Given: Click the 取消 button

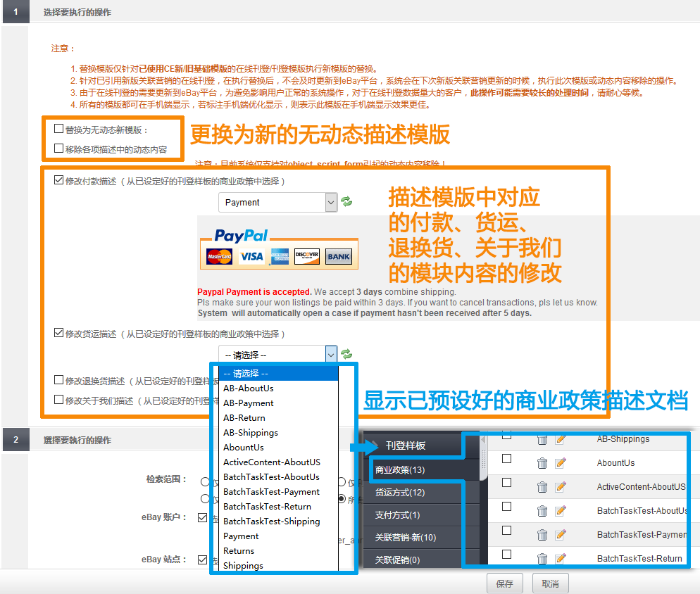Looking at the screenshot, I should [551, 583].
